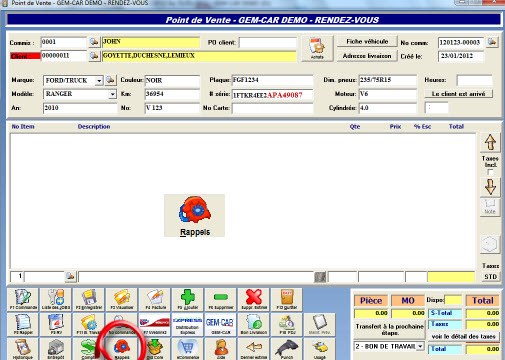Toggle the Taxes Incl. checkbox
The height and width of the screenshot is (360, 505).
click(490, 172)
